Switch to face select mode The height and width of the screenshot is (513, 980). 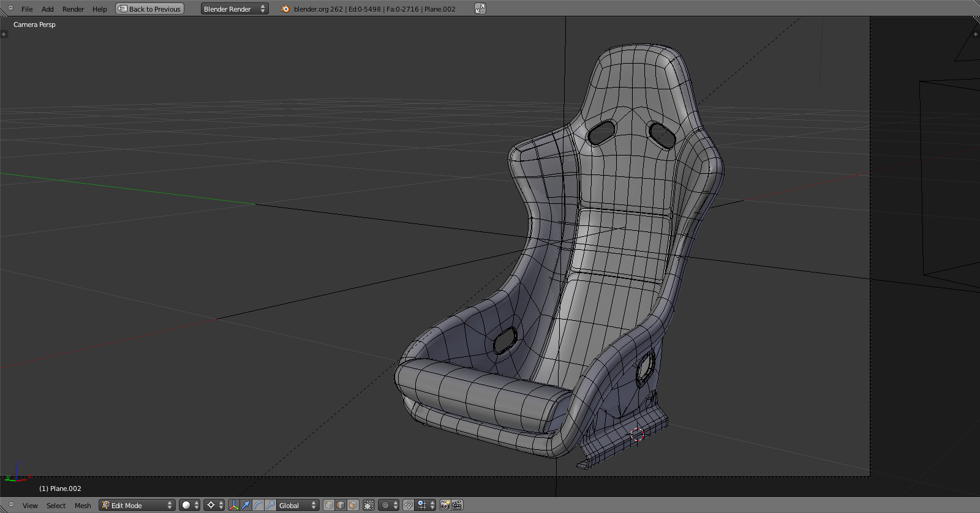[x=353, y=505]
